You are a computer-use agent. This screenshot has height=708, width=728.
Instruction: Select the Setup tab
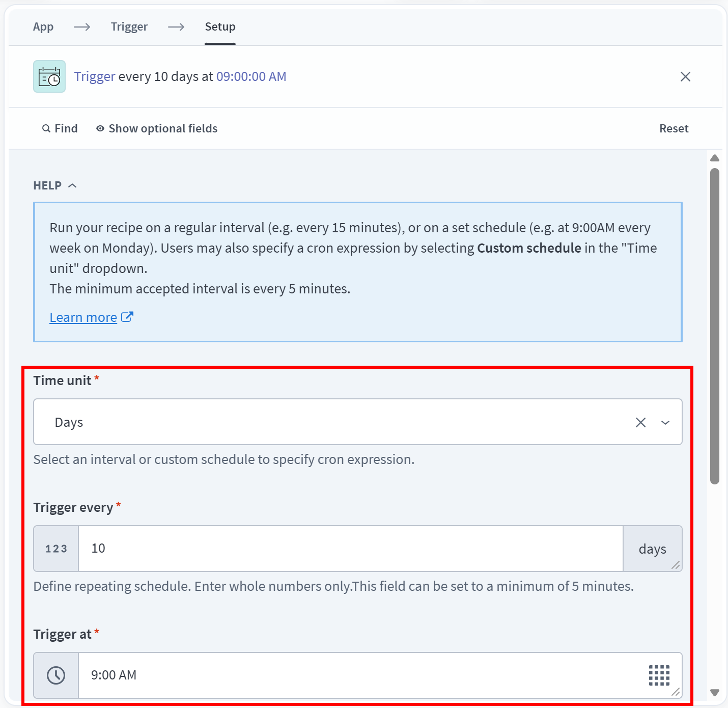tap(220, 26)
